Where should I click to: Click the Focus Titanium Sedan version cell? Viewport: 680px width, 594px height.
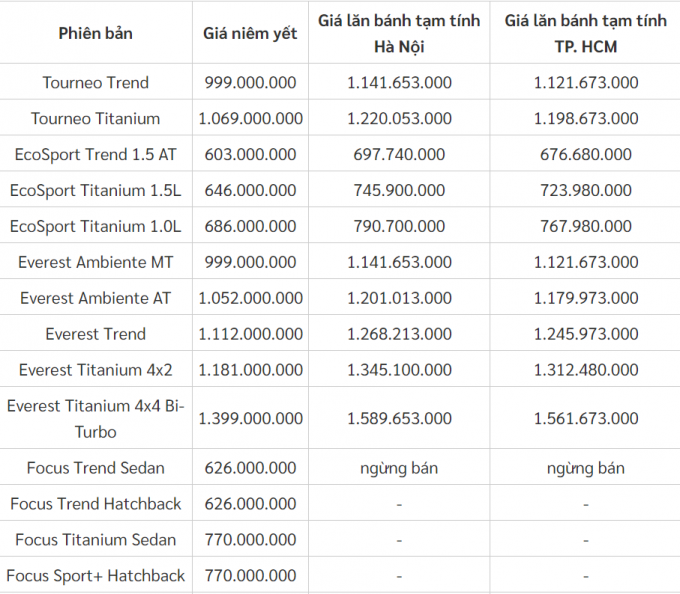click(95, 540)
